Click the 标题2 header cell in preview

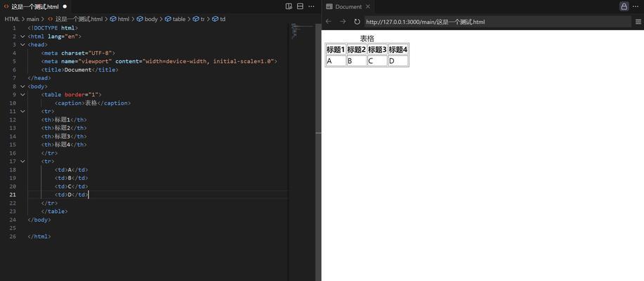point(357,50)
